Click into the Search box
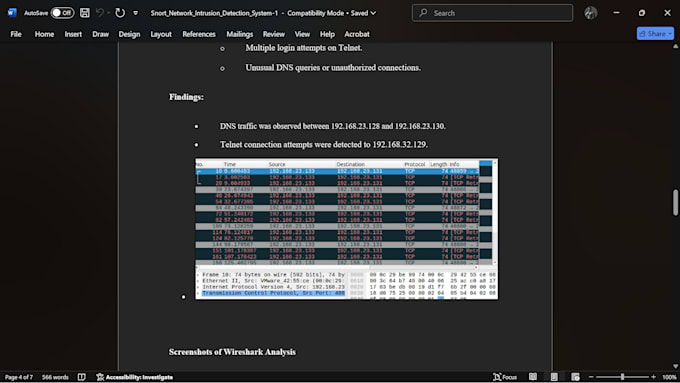 [492, 13]
